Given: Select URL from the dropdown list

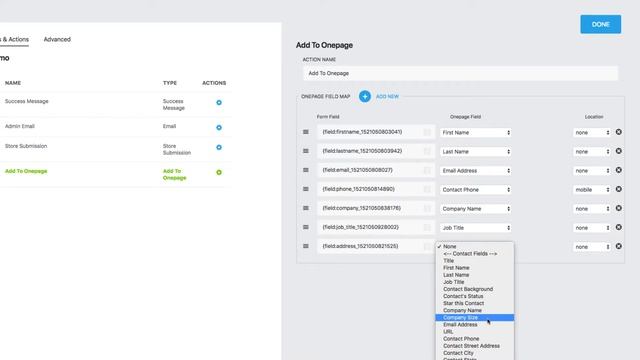Looking at the screenshot, I should click(x=475, y=331).
